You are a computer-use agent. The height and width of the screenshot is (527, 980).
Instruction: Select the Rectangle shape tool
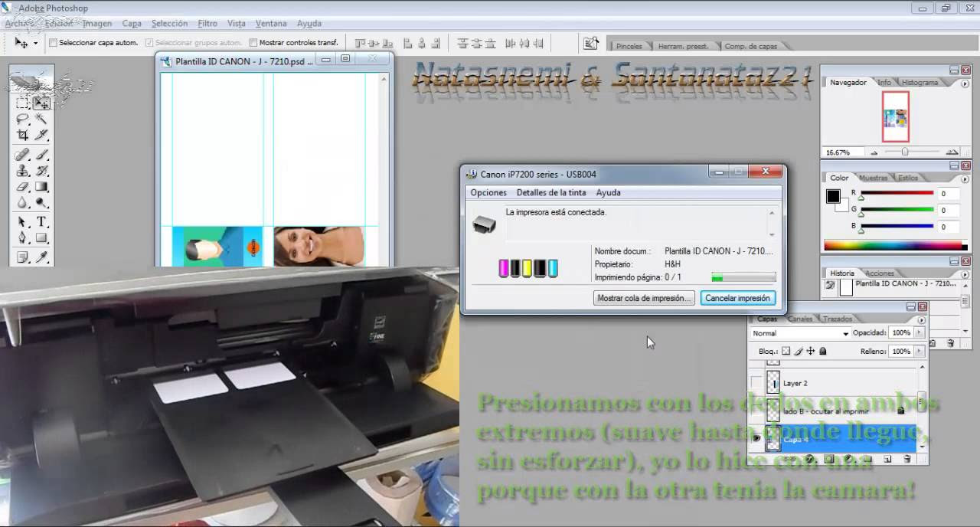(41, 238)
